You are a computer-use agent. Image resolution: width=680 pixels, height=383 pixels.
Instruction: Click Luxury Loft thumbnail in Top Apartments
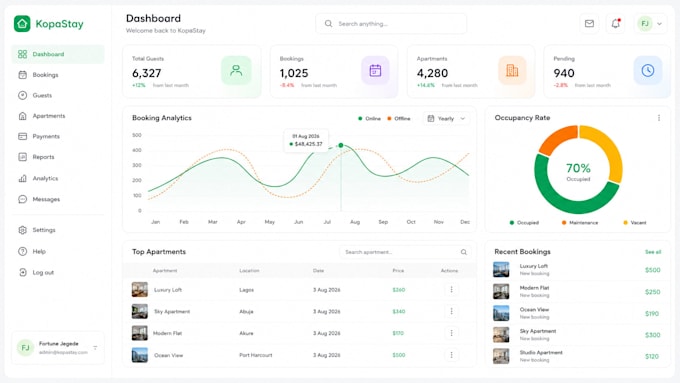pos(140,289)
